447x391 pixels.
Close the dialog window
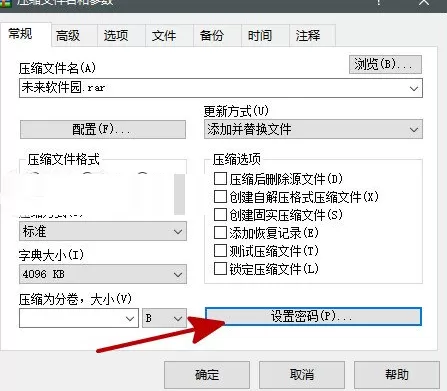pos(424,3)
